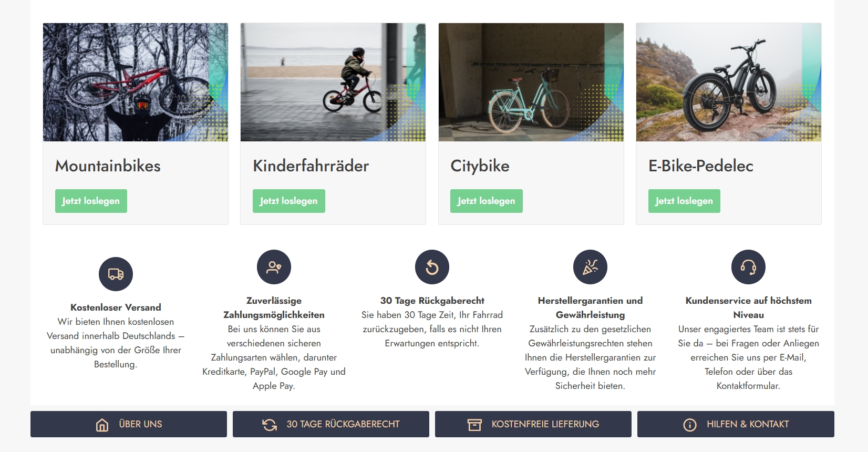Screen dimensions: 868x452
Task: Click the refresh arrows icon beside 30 Tage Rückgaberecht
Action: point(270,425)
